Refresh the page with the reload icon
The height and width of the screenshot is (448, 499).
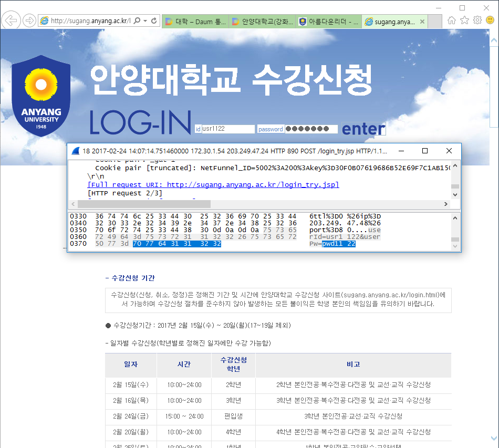pyautogui.click(x=154, y=20)
